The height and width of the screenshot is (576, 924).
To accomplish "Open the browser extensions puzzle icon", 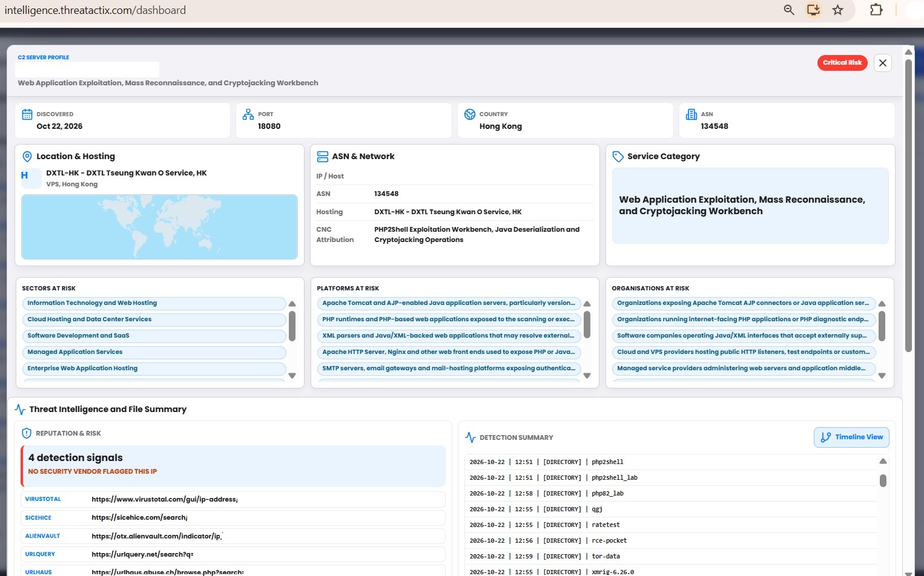I will pyautogui.click(x=876, y=10).
